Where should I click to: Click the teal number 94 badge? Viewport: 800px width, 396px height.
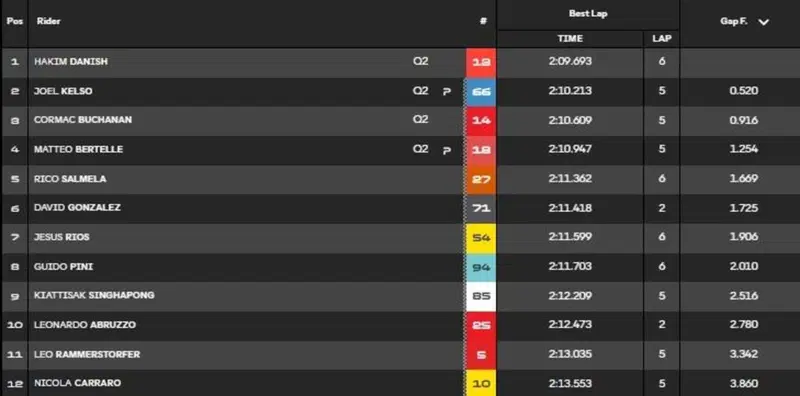tap(481, 267)
